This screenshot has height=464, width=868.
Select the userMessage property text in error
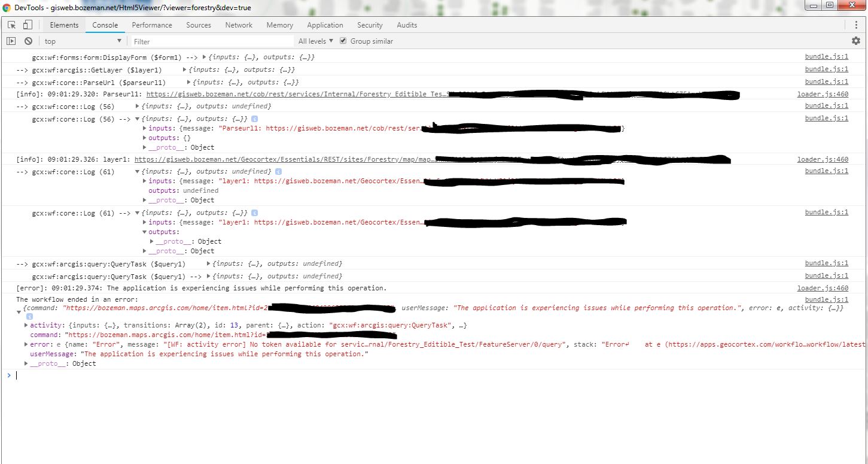click(199, 354)
